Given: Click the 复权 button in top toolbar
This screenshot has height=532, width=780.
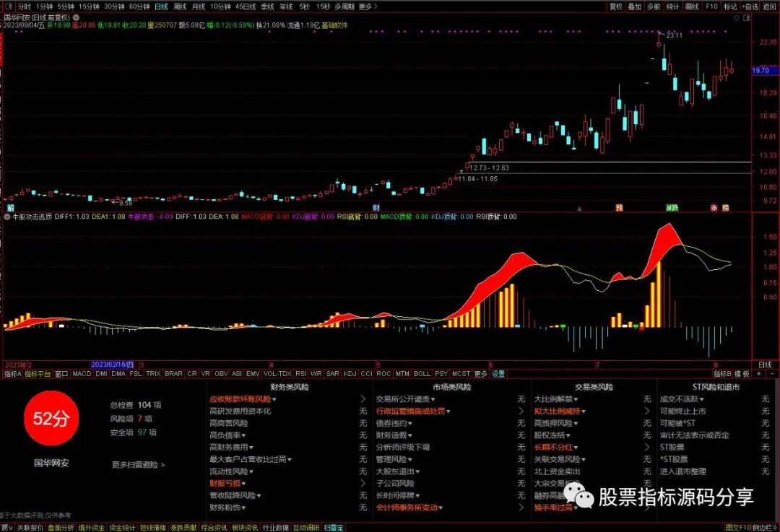Looking at the screenshot, I should point(616,6).
